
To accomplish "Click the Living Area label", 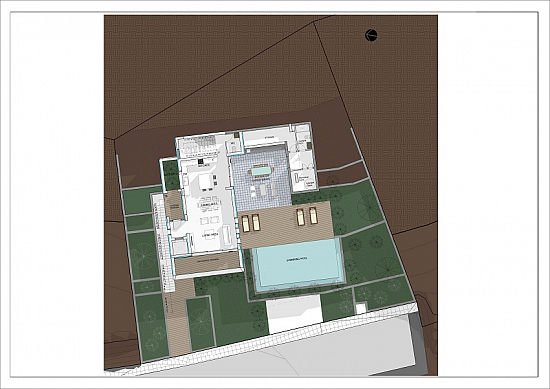I will (211, 234).
